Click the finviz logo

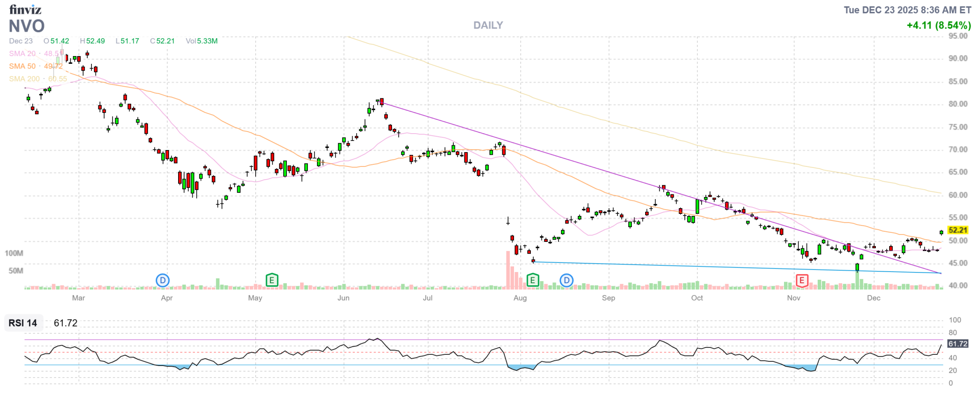click(x=25, y=9)
